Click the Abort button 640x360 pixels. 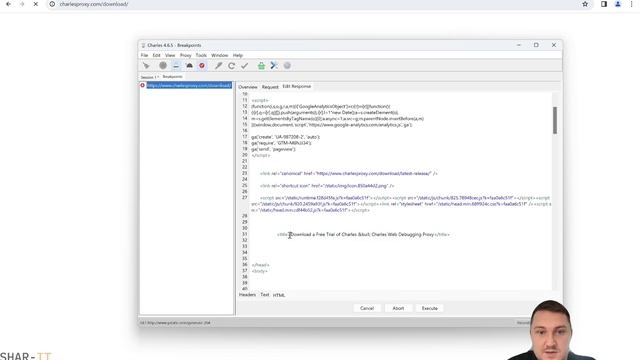(398, 308)
